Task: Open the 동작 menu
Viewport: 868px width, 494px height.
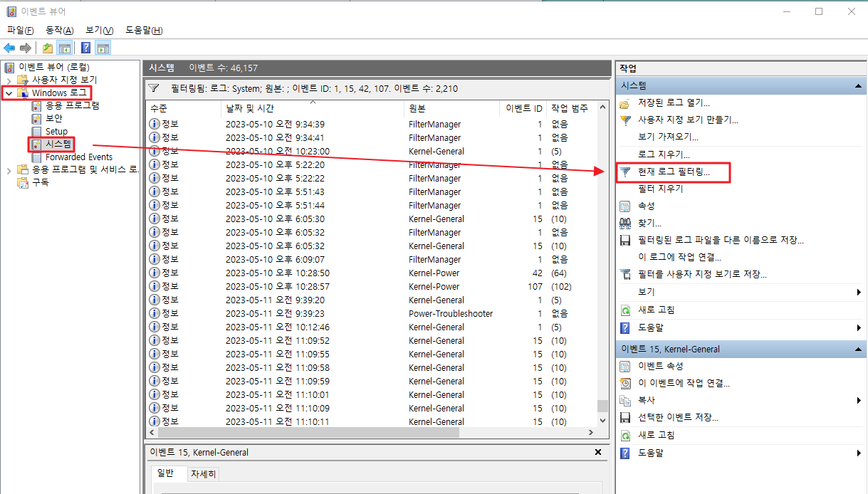Action: click(59, 30)
